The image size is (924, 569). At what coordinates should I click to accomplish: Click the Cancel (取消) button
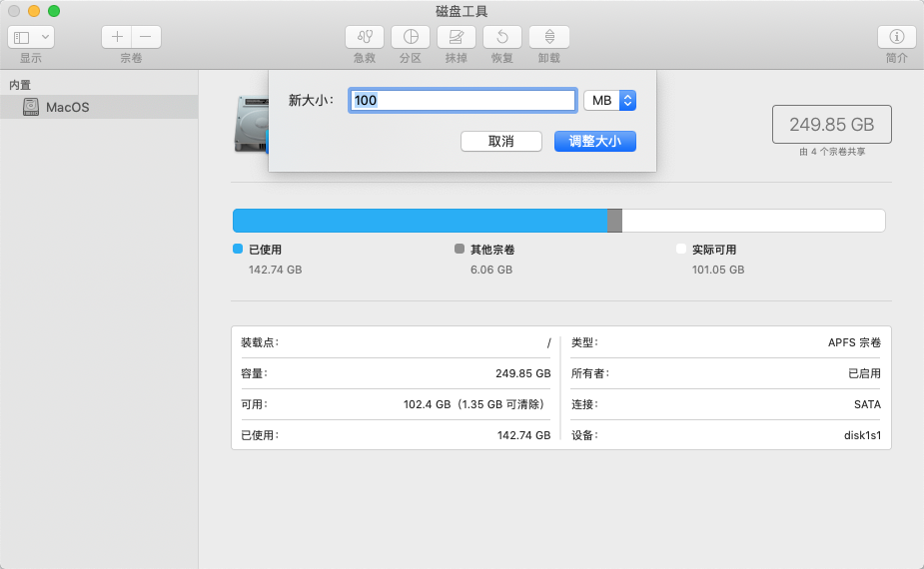(x=500, y=142)
